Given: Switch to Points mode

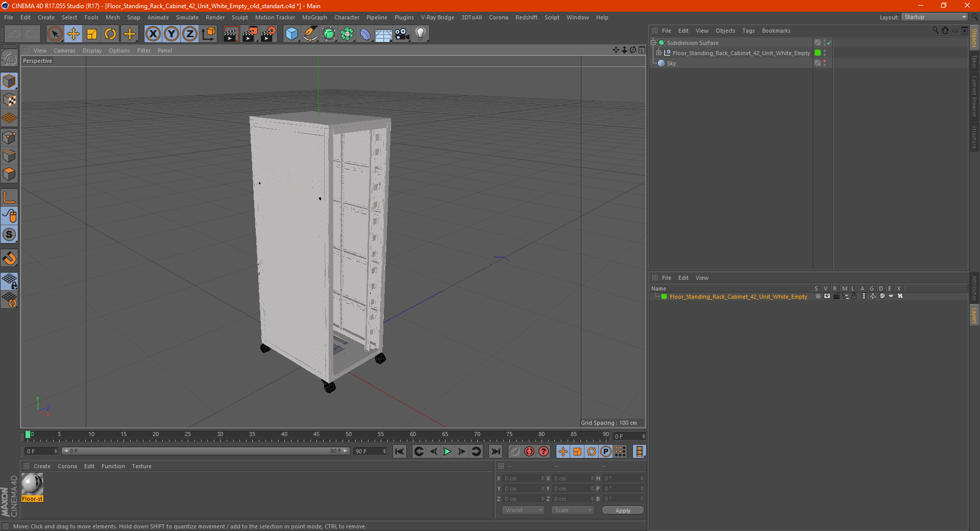Looking at the screenshot, I should 9,137.
